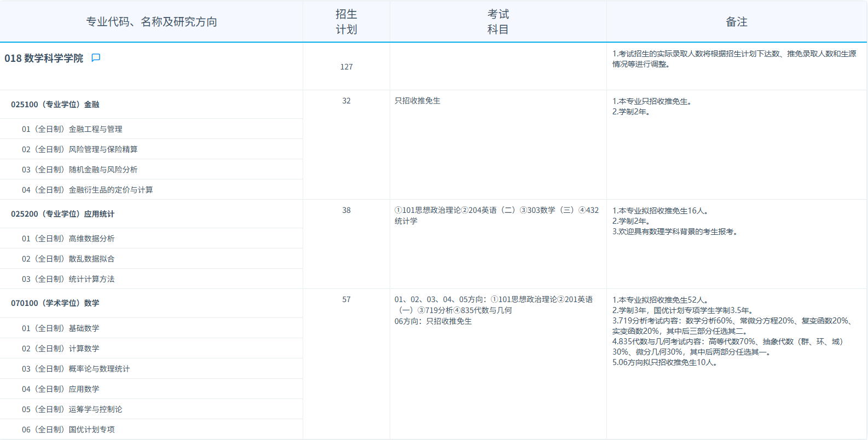Select direction 02 计算数学
The height and width of the screenshot is (440, 868).
[x=61, y=349]
